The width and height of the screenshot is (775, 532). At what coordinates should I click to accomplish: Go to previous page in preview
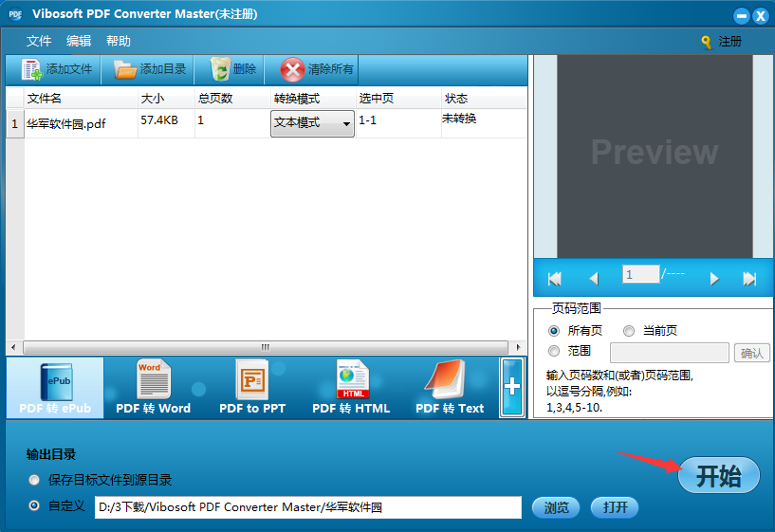[x=594, y=279]
